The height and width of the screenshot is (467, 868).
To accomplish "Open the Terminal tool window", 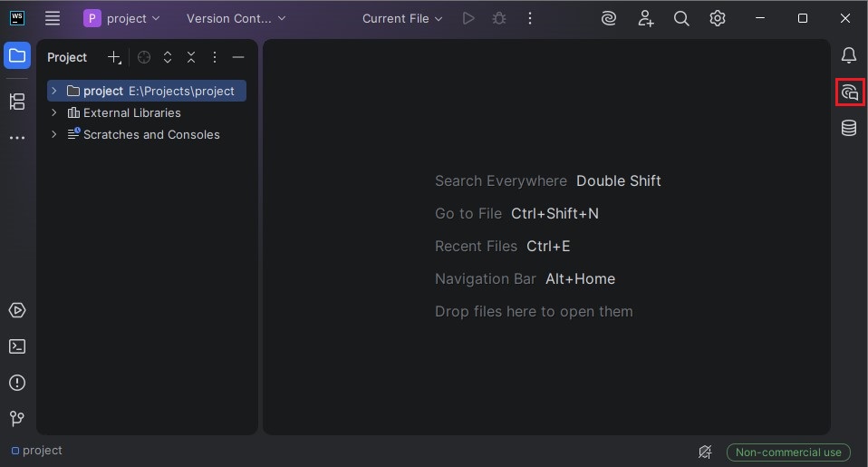I will (x=17, y=346).
